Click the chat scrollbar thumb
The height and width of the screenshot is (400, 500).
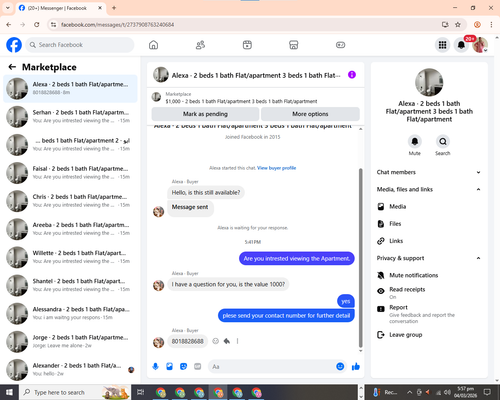(x=360, y=258)
